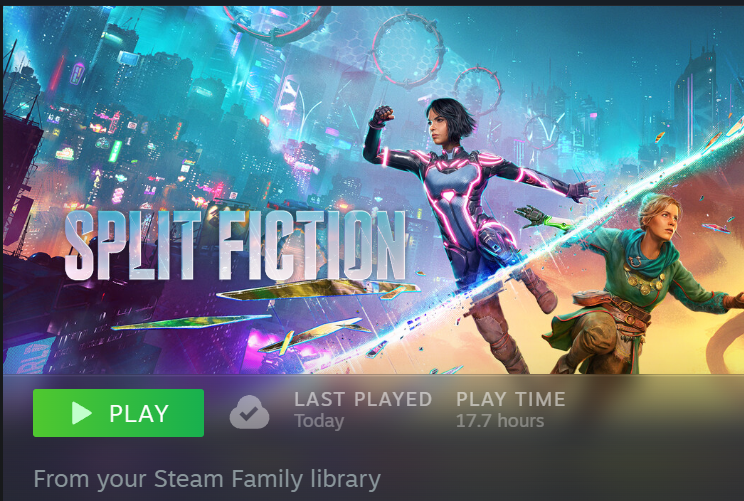
Task: Select the '17.7 hours' play time value
Action: click(x=500, y=421)
